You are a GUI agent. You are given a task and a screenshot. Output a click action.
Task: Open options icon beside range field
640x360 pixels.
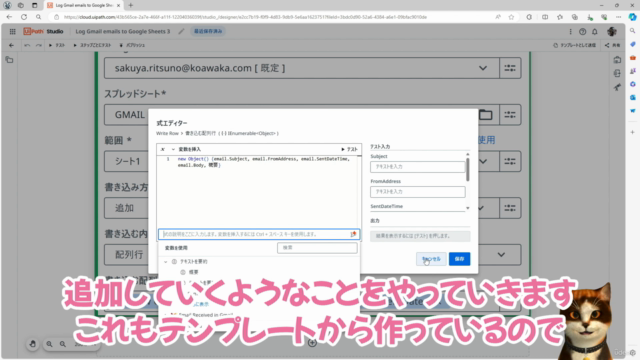510,162
